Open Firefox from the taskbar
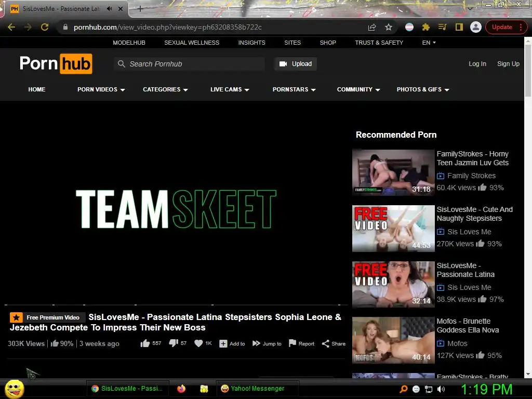The height and width of the screenshot is (399, 532). (x=181, y=389)
